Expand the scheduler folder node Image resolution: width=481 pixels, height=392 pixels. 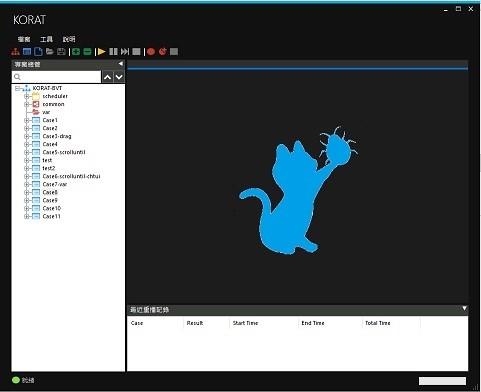pos(26,96)
